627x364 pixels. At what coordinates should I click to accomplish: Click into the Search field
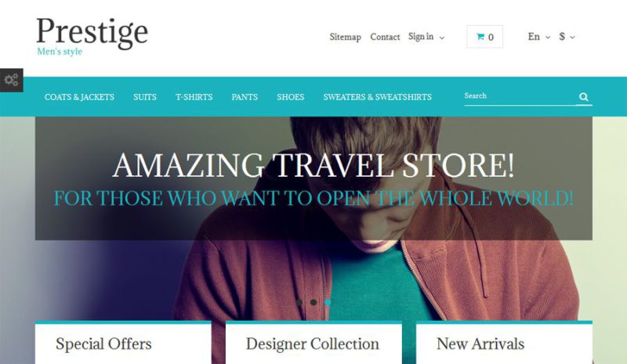click(520, 96)
